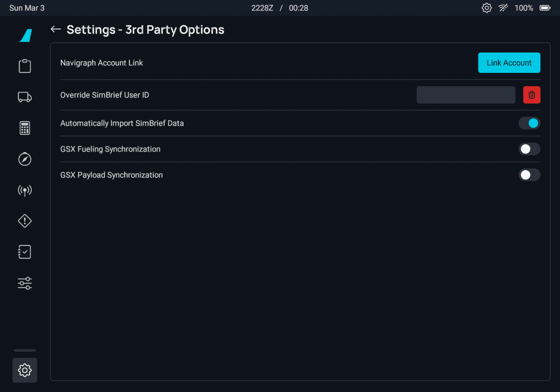Open the Ground services truck page

[x=25, y=97]
